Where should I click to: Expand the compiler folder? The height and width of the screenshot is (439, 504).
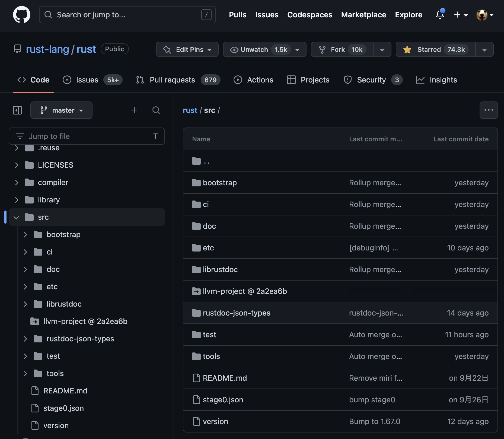[17, 182]
